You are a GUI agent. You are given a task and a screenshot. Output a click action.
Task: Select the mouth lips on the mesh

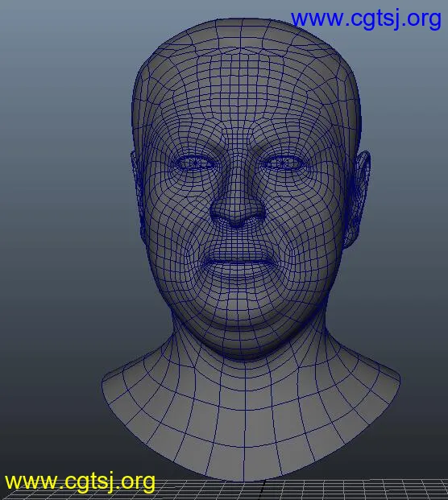238,262
